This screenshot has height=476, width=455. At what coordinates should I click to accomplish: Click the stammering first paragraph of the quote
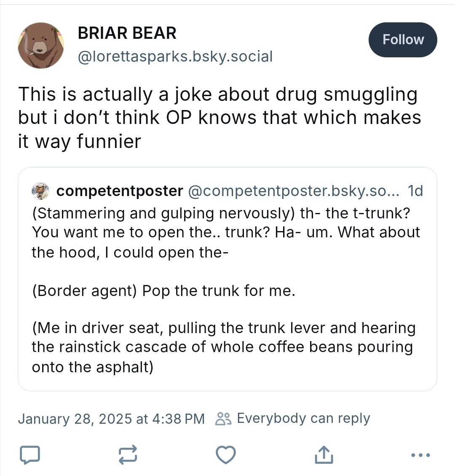(x=226, y=232)
